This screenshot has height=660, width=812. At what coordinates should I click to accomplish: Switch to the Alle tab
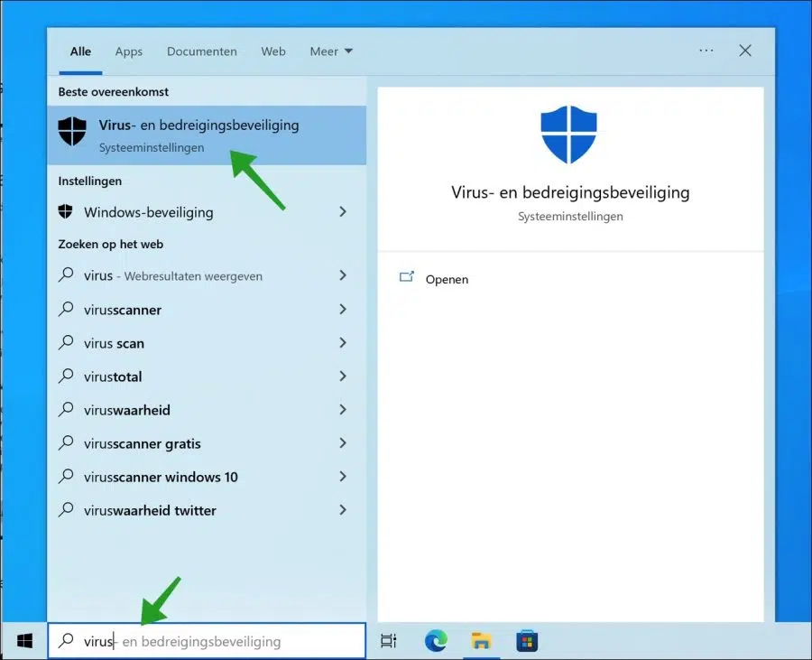[80, 51]
